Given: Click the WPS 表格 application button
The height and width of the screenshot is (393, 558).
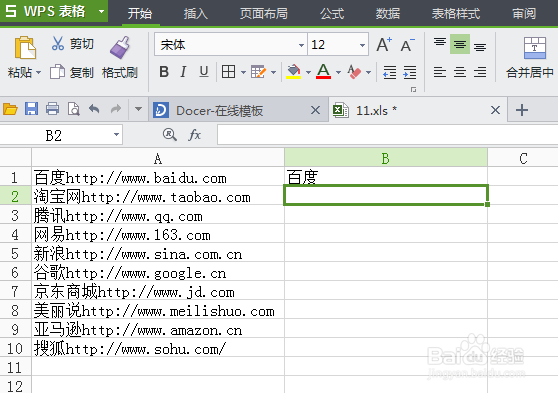Looking at the screenshot, I should pos(54,11).
